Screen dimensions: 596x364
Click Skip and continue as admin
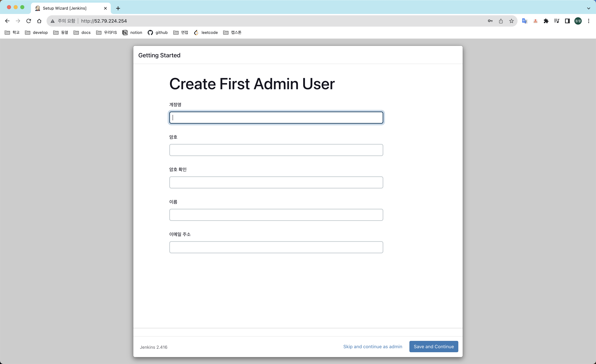[x=372, y=346]
